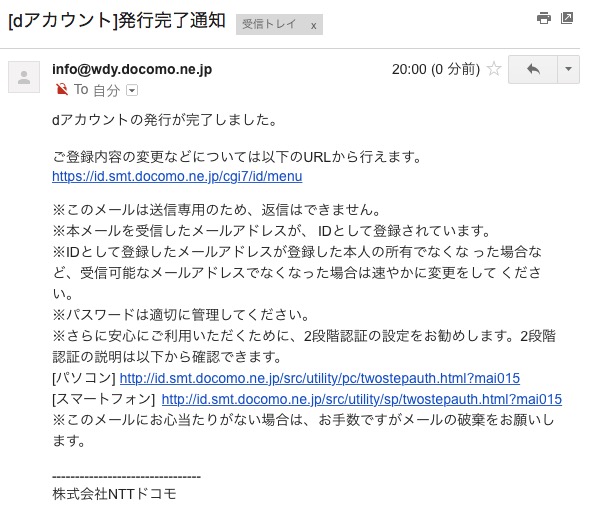Open the id.smt.docomo.ne.jp/cgi7/id/menu link
The height and width of the screenshot is (523, 594).
[x=177, y=176]
